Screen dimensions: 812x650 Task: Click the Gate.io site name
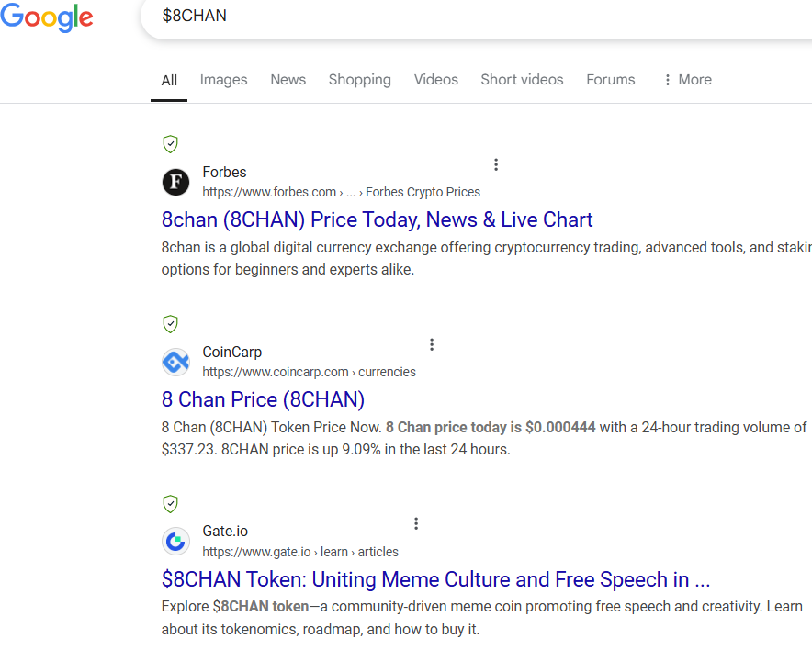225,531
